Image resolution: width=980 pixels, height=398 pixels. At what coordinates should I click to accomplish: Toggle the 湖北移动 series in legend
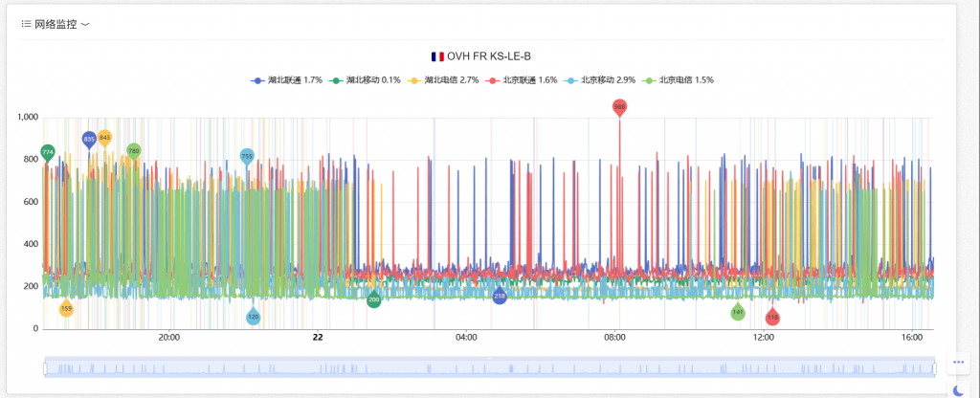(x=365, y=80)
